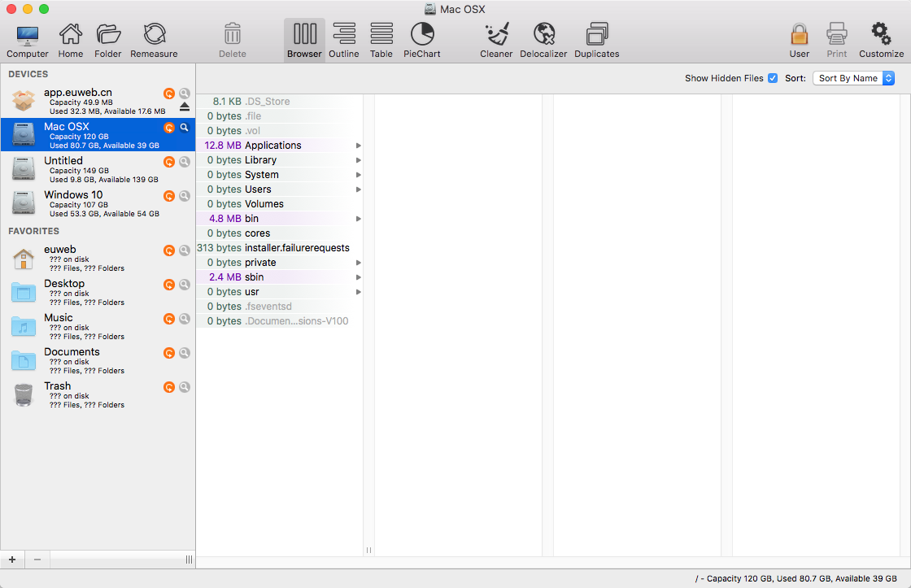Select the Windows 10 drive
911x588 pixels.
98,203
